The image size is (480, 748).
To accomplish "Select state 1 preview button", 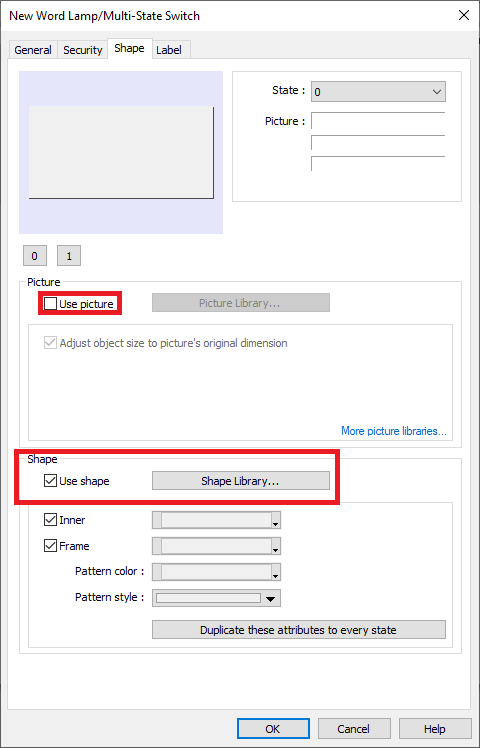I will (x=69, y=256).
